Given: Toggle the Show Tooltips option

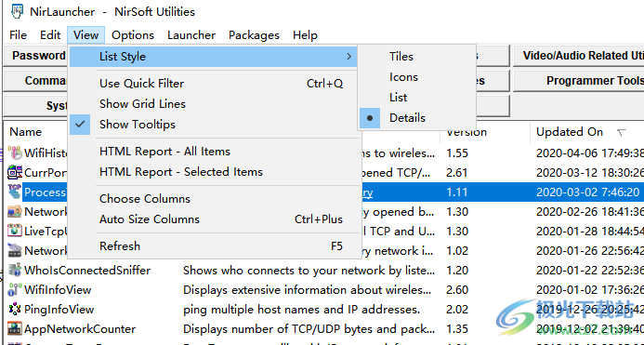Looking at the screenshot, I should [214, 125].
